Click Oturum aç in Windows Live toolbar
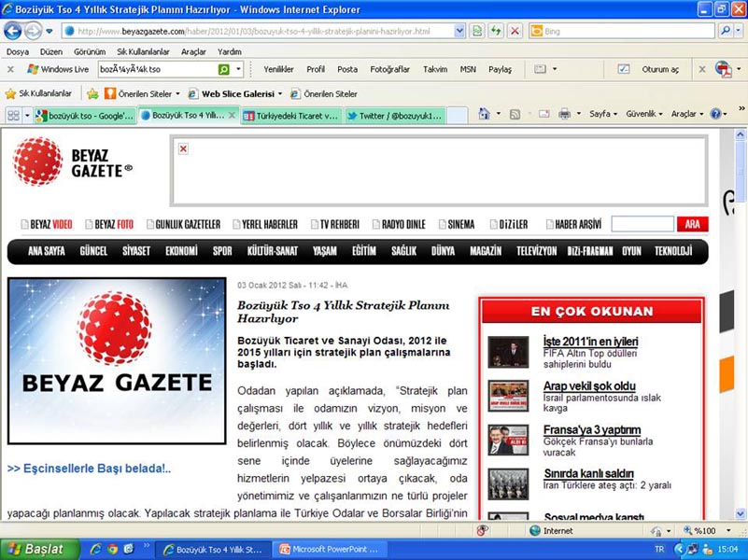 [x=659, y=70]
